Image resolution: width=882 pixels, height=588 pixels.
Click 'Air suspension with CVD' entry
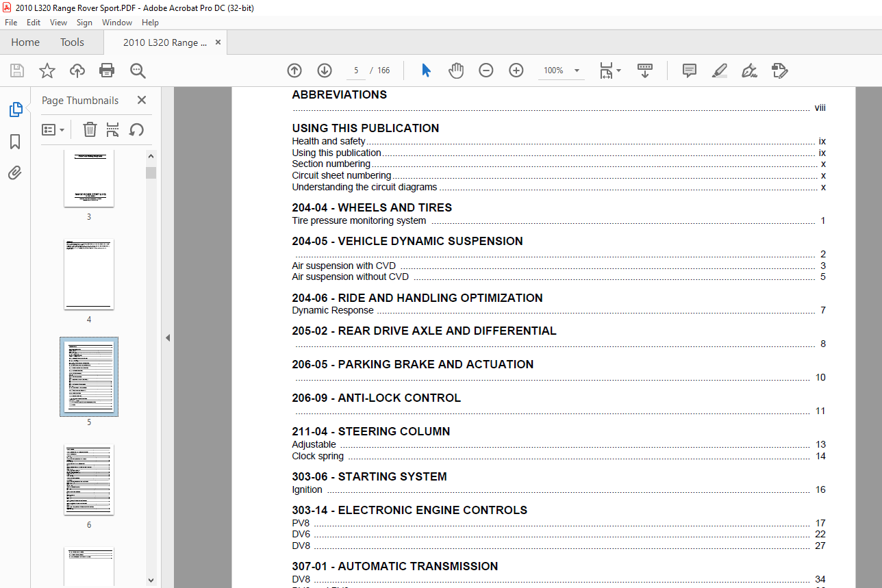[x=344, y=266]
